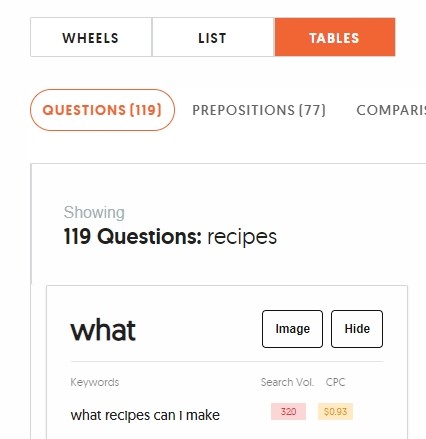Click the word 'recipes' in the heading
This screenshot has width=426, height=439.
(242, 237)
